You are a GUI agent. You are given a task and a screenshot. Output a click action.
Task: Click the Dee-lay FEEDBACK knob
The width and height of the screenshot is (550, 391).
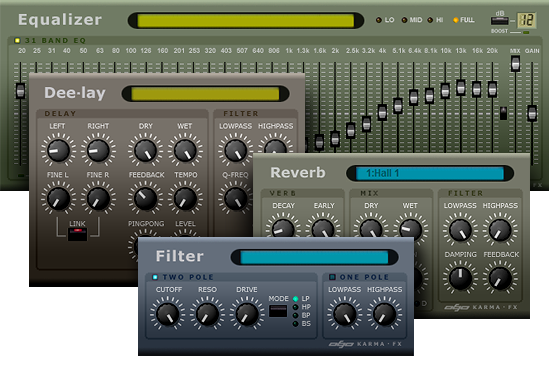pyautogui.click(x=145, y=198)
